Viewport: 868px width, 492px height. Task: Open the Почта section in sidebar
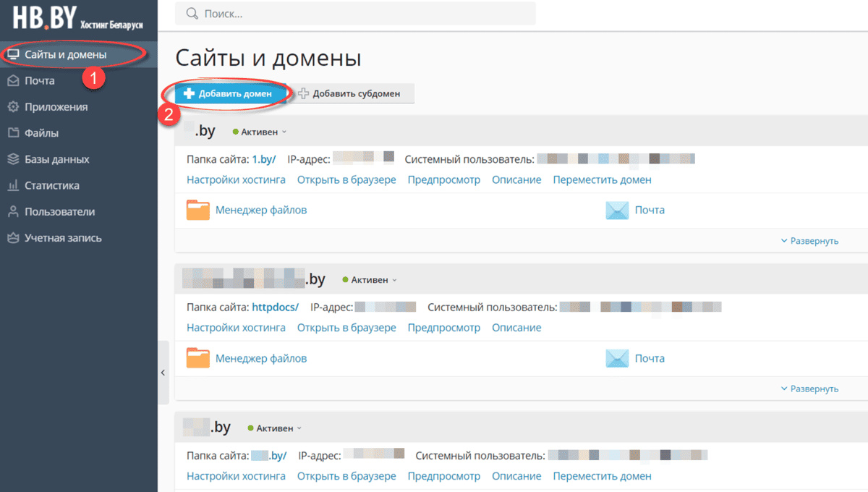coord(79,81)
